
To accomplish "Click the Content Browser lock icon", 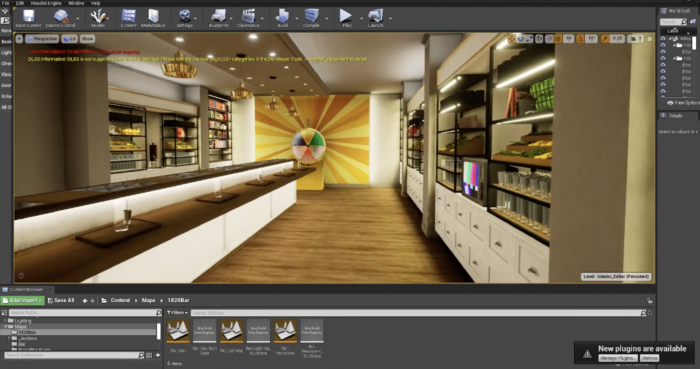I will pyautogui.click(x=650, y=301).
